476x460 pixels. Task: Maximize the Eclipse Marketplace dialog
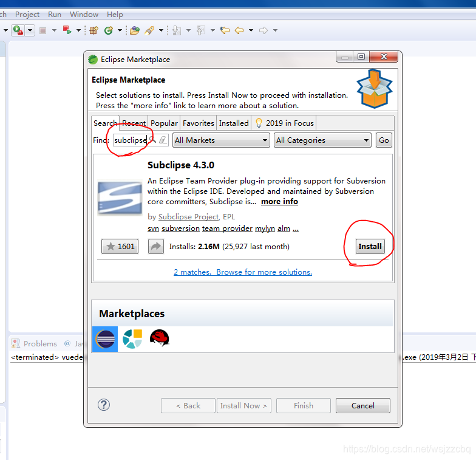(x=361, y=57)
